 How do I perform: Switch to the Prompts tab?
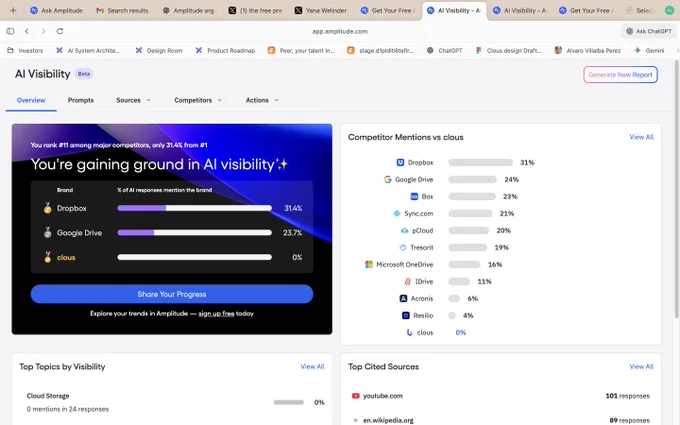(81, 100)
